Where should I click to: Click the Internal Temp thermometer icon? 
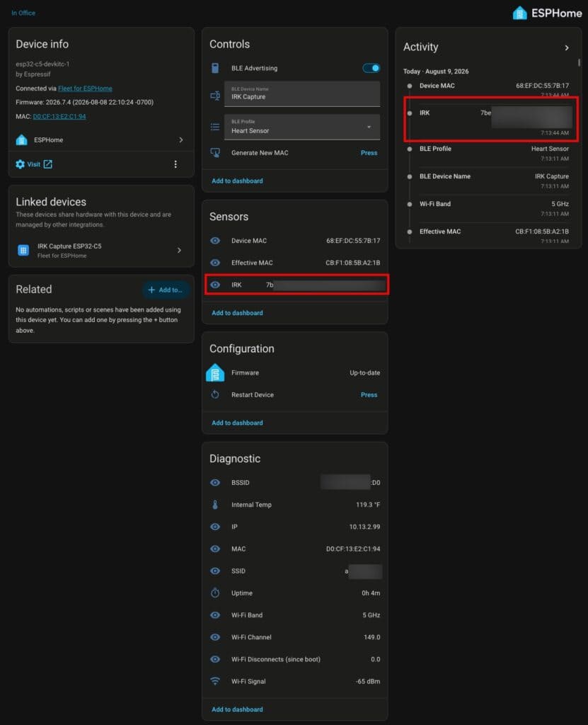tap(215, 504)
